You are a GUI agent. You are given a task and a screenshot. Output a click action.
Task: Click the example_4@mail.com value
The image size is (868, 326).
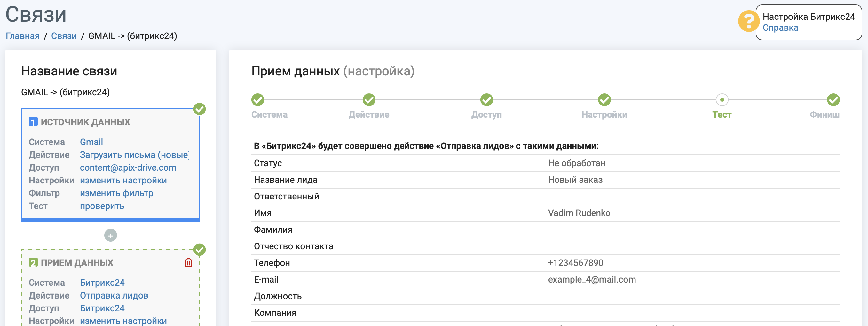click(x=592, y=280)
